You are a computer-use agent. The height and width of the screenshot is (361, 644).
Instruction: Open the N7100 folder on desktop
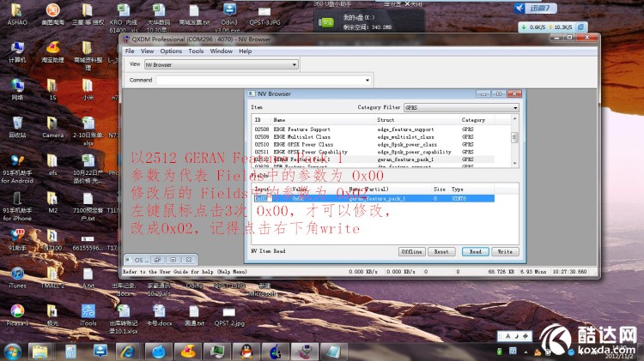[x=52, y=240]
